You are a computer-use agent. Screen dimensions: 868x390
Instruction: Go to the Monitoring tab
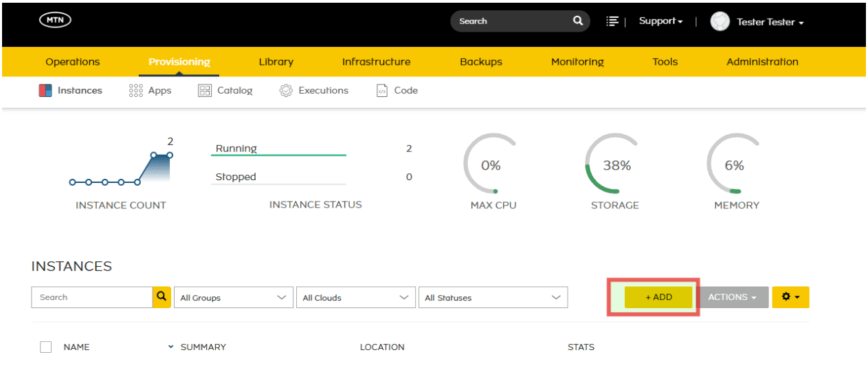coord(577,62)
